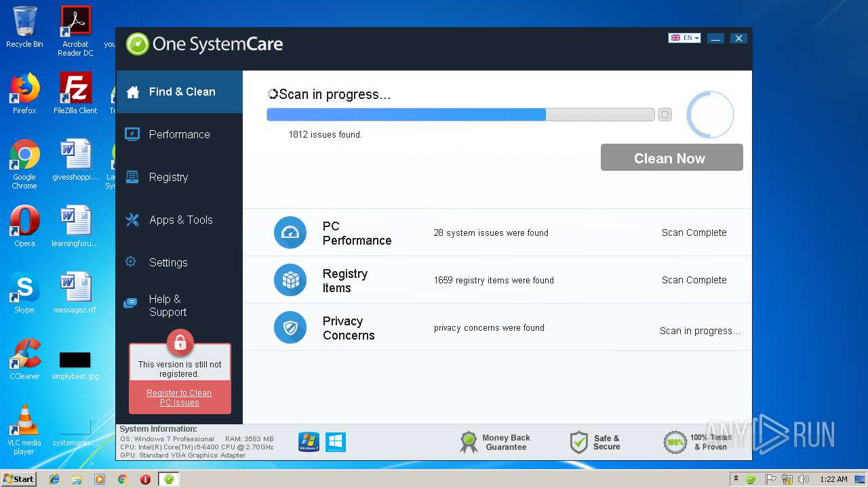The height and width of the screenshot is (488, 868).
Task: Select the PC Performance row title
Action: (357, 233)
